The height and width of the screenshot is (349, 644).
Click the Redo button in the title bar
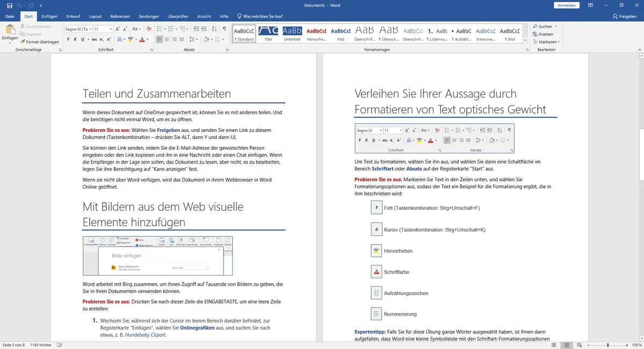click(32, 5)
